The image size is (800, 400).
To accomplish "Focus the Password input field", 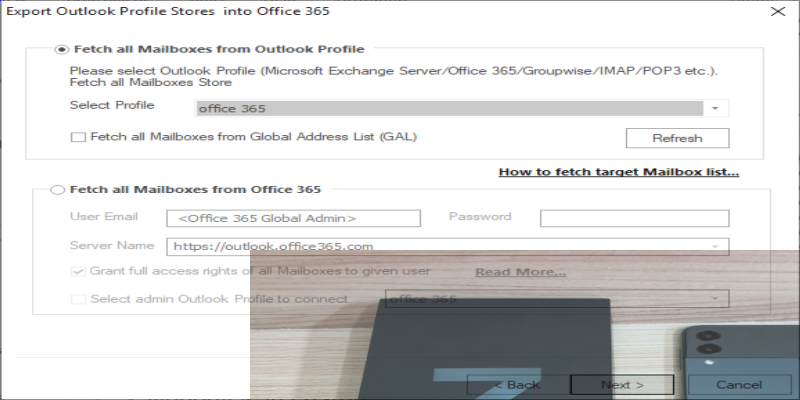I will click(x=634, y=218).
